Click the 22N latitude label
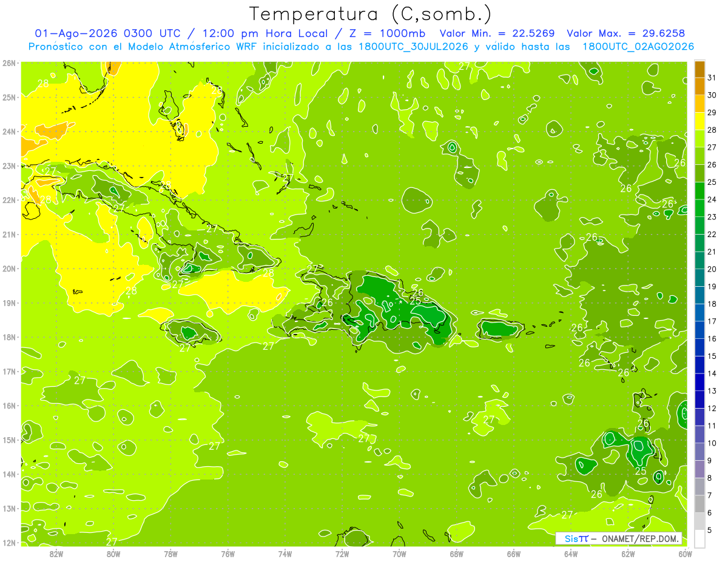 point(9,200)
